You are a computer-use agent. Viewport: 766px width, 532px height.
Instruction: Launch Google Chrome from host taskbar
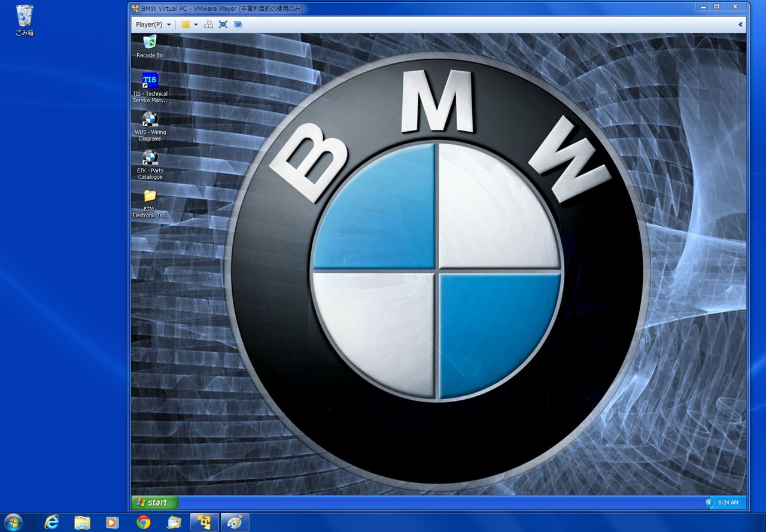pyautogui.click(x=143, y=522)
